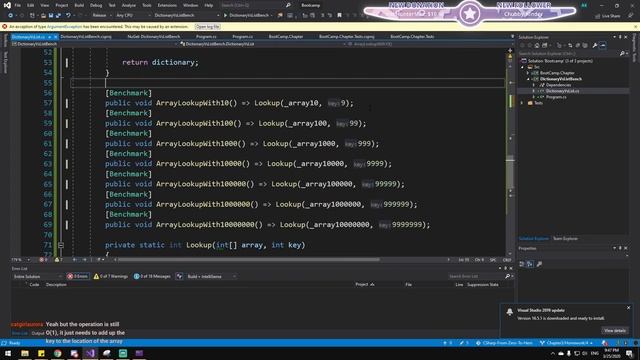This screenshot has height=360, width=640.
Task: Click the editor error count icon
Action: tap(42, 260)
